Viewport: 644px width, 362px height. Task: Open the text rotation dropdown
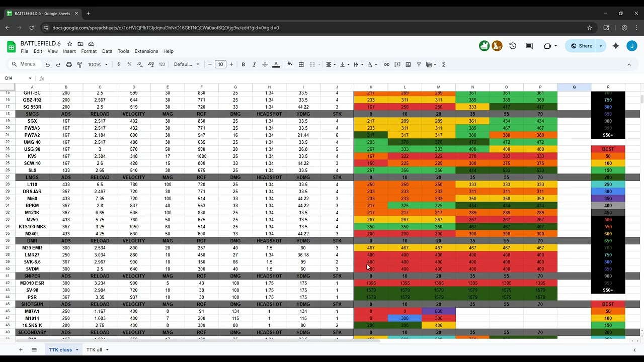click(x=372, y=64)
